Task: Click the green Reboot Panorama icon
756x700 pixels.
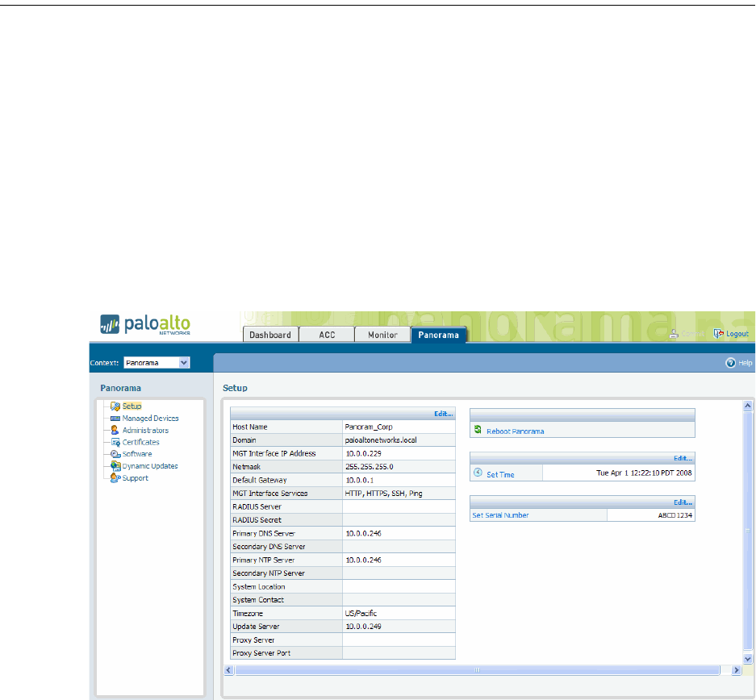Action: click(478, 429)
